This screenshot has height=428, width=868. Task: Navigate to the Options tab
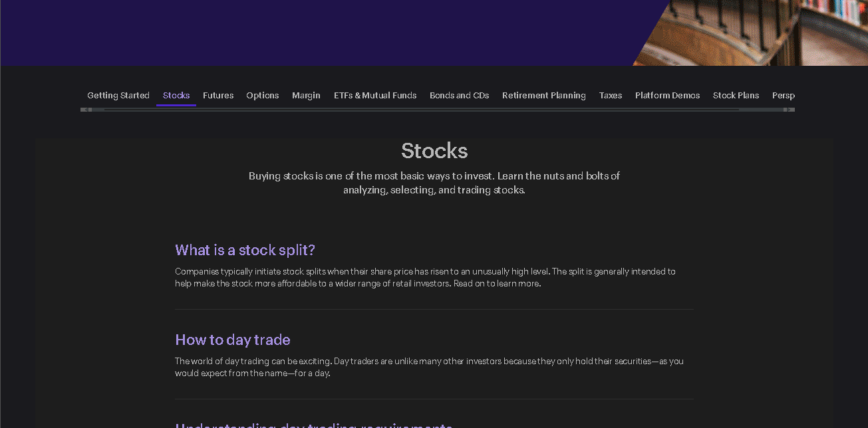[x=262, y=95]
